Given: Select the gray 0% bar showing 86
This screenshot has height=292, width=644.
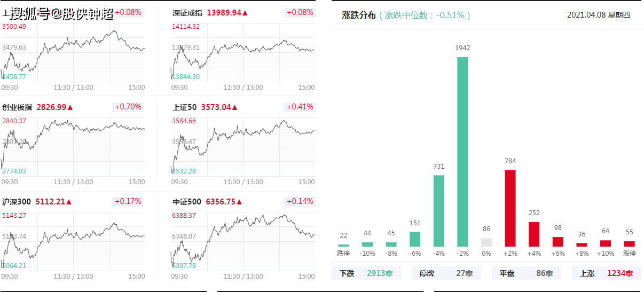Looking at the screenshot, I should (x=486, y=242).
